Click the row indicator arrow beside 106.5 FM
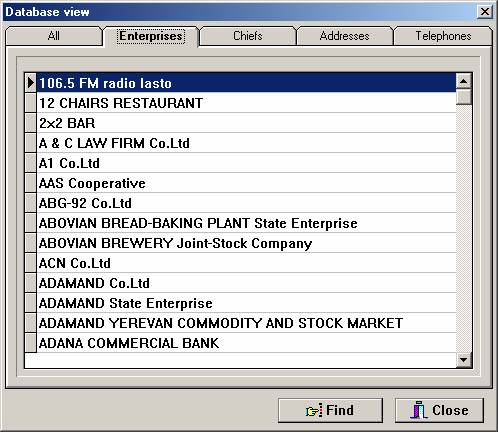 (x=31, y=83)
